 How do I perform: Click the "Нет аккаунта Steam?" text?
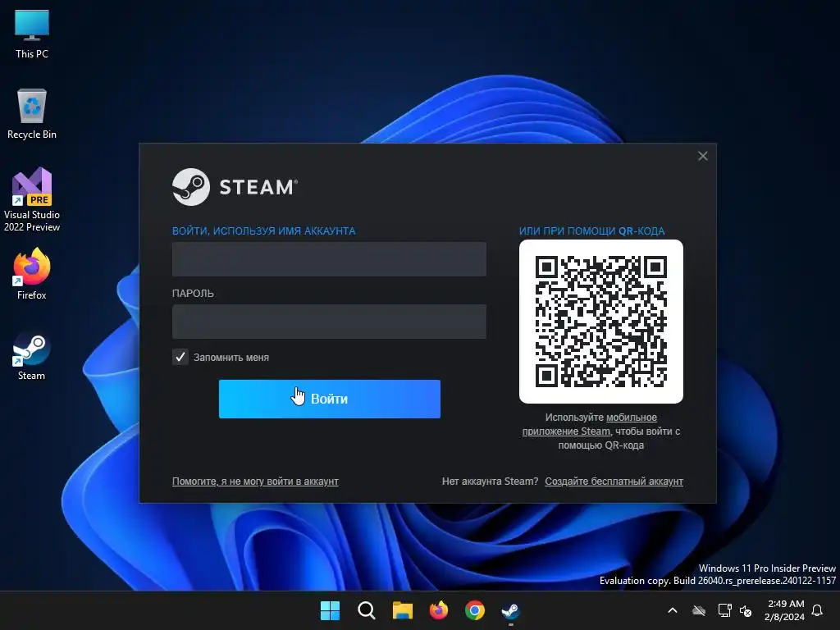pyautogui.click(x=490, y=481)
